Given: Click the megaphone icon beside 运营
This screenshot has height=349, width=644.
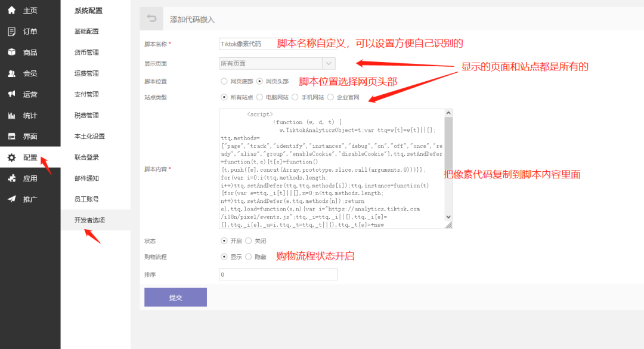Looking at the screenshot, I should (11, 94).
